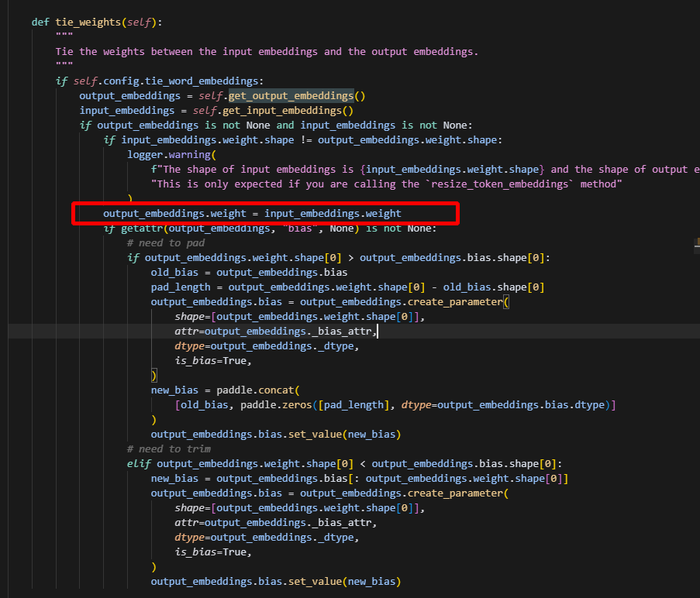Screen dimensions: 700x598
Task: Click the marker in the right scrollbar gutter
Action: (696, 242)
